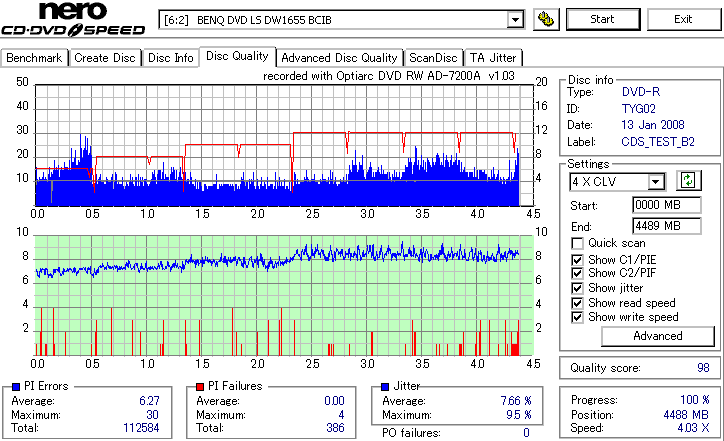This screenshot has width=724, height=441.
Task: Uncheck Show C2/PIF option
Action: click(x=577, y=273)
